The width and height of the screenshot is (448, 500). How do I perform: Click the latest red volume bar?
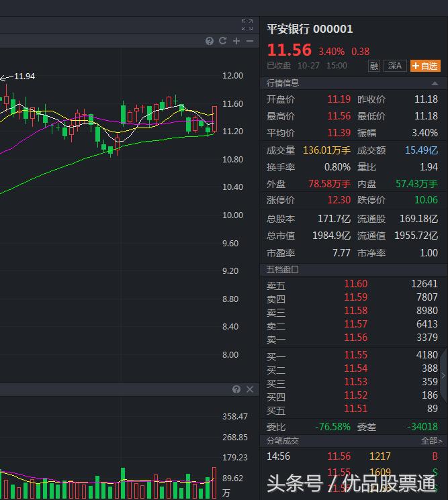click(214, 483)
